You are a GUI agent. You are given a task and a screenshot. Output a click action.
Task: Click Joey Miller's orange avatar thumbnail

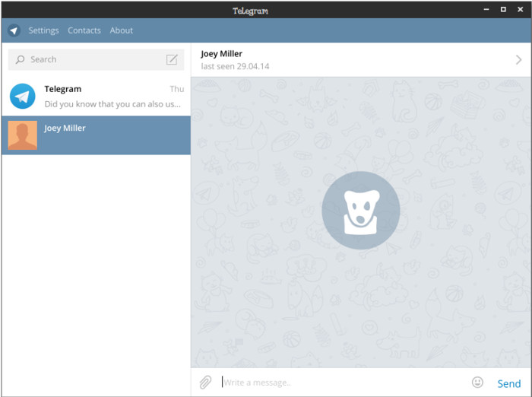pos(22,135)
